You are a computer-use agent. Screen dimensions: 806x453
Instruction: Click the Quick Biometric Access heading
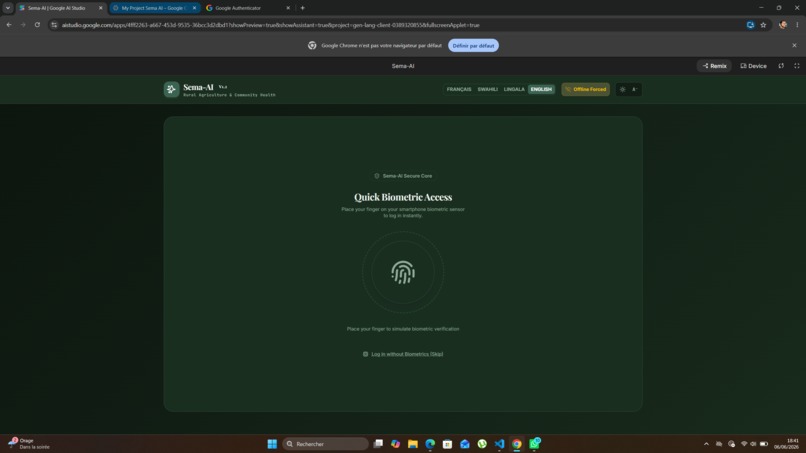click(x=403, y=197)
